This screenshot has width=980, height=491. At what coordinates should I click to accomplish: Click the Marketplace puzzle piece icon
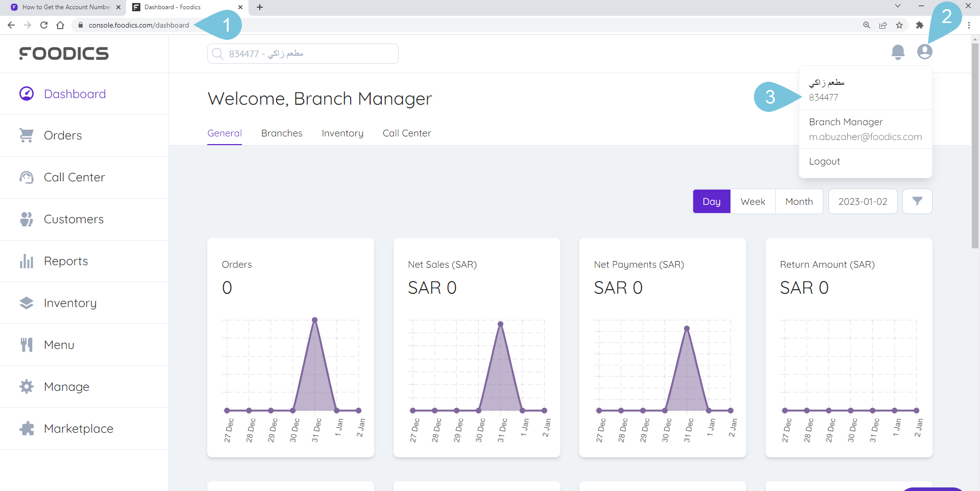(x=27, y=429)
